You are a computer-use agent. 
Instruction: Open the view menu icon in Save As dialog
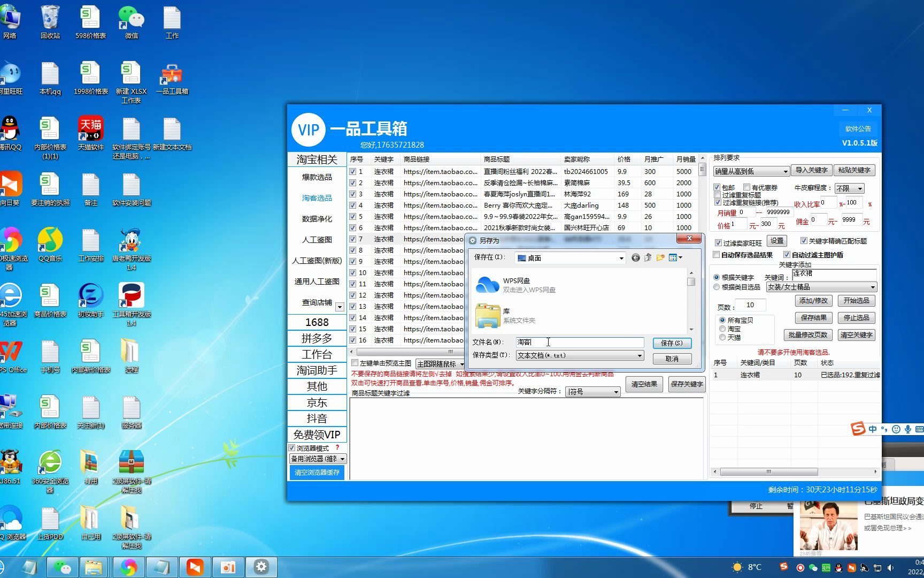click(675, 258)
